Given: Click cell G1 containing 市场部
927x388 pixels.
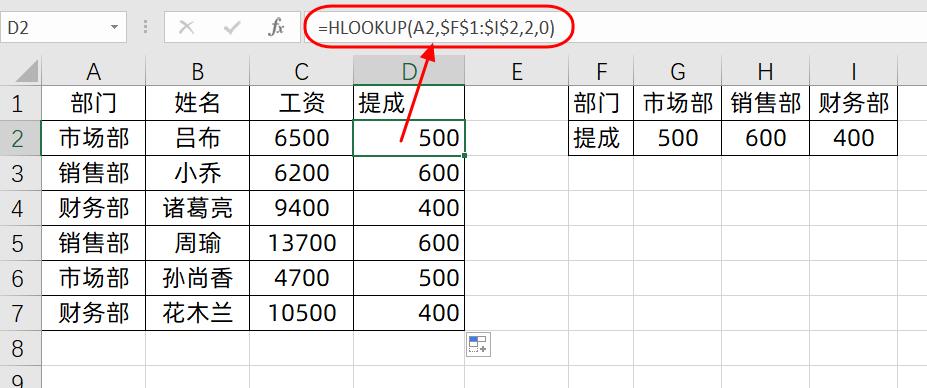Looking at the screenshot, I should pos(678,104).
